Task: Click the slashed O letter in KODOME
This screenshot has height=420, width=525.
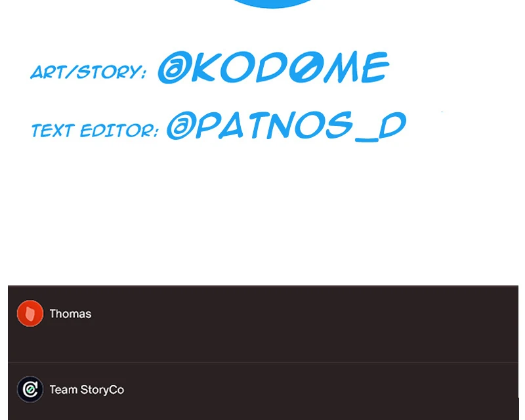Action: pos(304,67)
